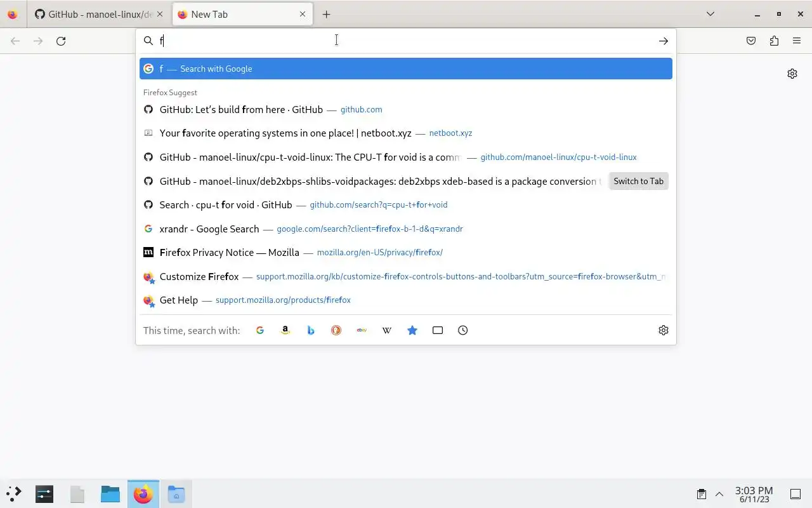This screenshot has width=812, height=508.
Task: Close the GitHub manoel-linux tab
Action: 159,14
